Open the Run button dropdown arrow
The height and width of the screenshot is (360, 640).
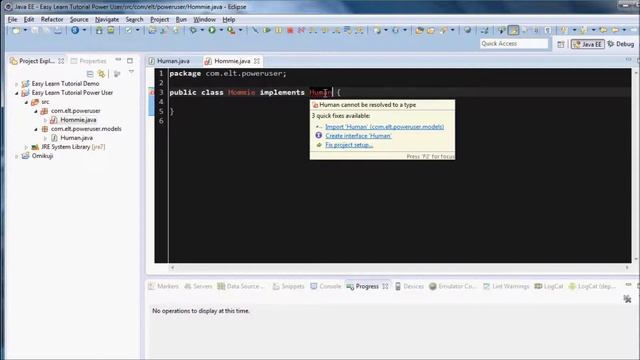point(221,30)
